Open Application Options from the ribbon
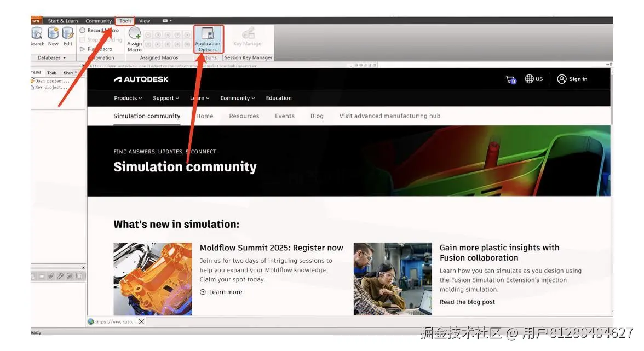 pos(208,38)
